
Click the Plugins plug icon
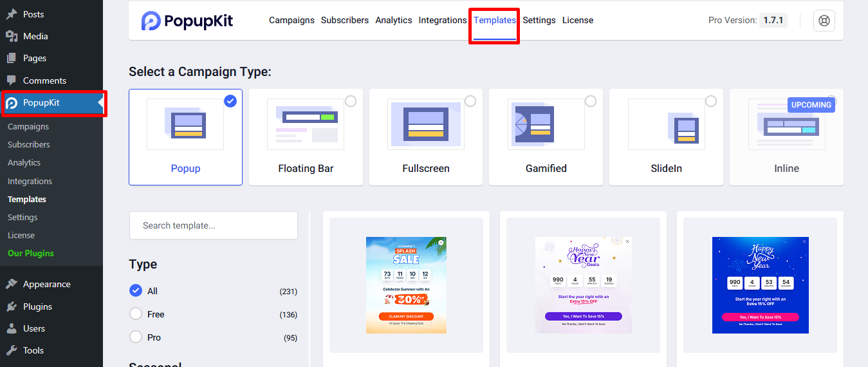pos(12,306)
